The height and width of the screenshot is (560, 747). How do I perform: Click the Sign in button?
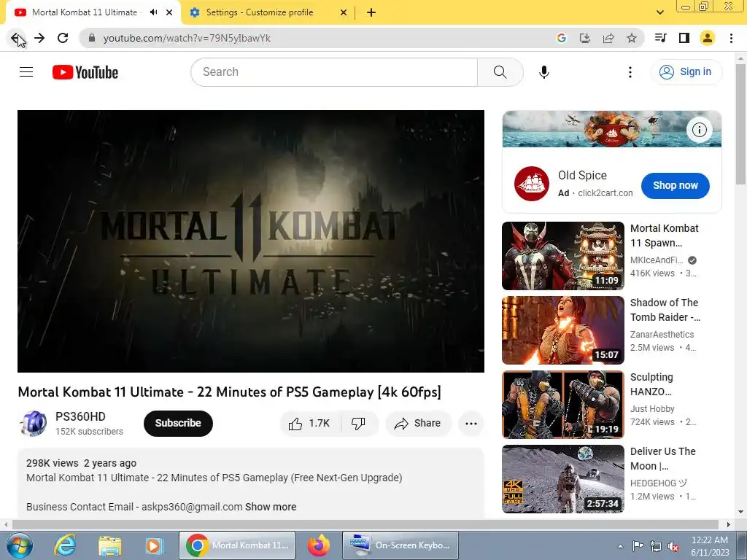pos(686,72)
